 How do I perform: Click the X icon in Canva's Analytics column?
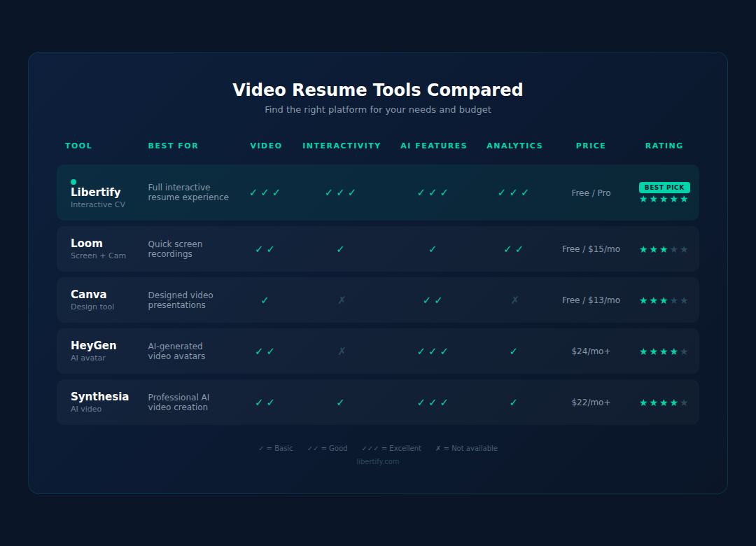tap(514, 300)
